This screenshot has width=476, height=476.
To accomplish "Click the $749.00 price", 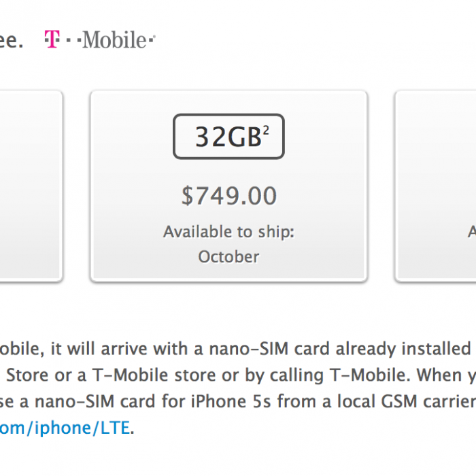I will 228,196.
